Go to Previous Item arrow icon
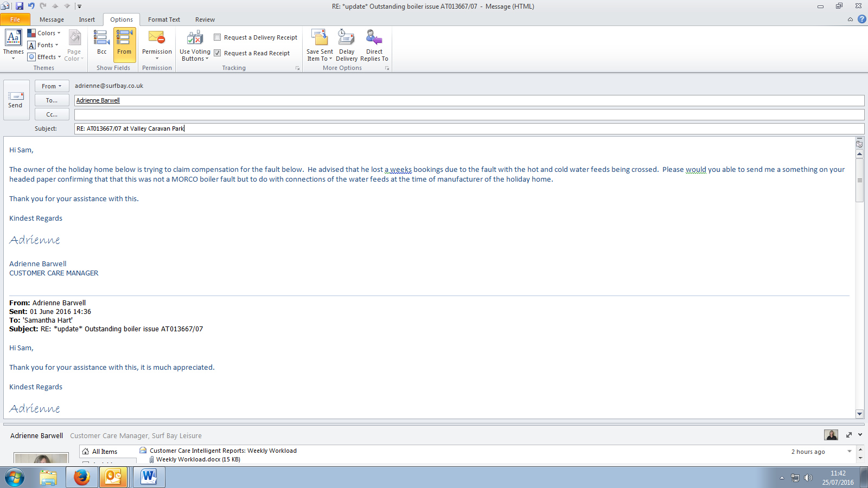 pos(55,7)
